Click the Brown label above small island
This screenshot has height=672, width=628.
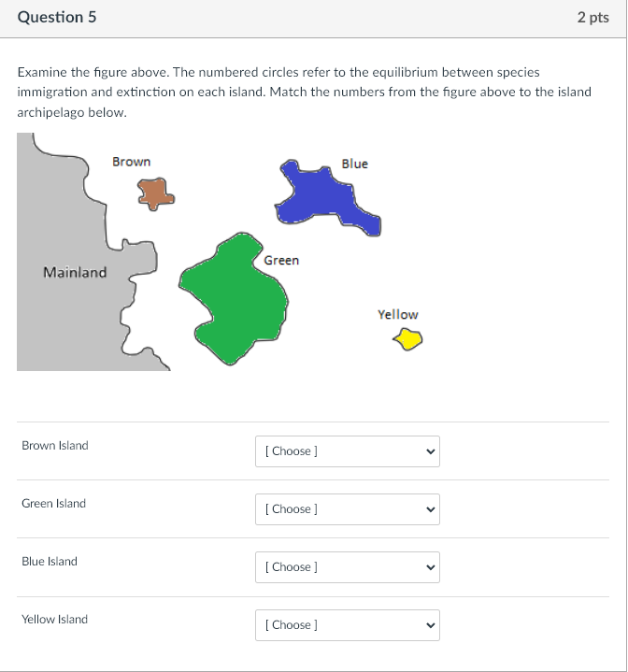[x=132, y=162]
